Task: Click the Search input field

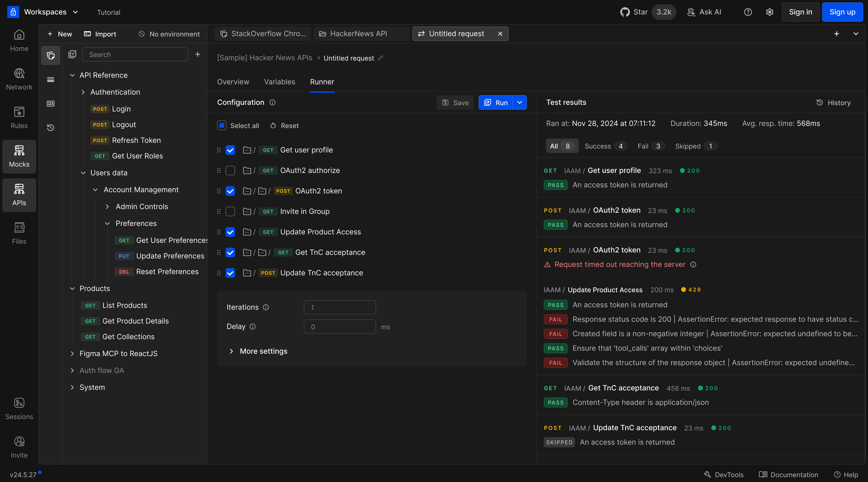Action: (x=135, y=54)
